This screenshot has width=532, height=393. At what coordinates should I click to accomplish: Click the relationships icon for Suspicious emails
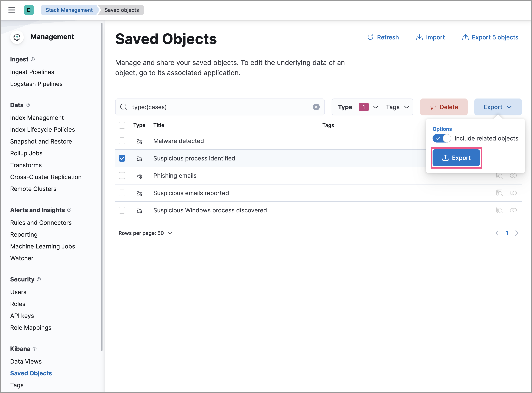click(513, 193)
